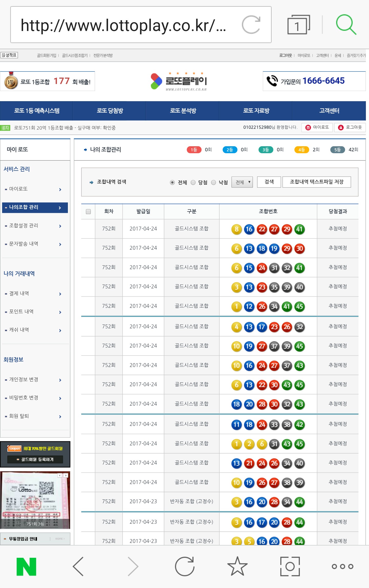Tap the green search magnifier icon
The height and width of the screenshot is (588, 369).
[346, 25]
